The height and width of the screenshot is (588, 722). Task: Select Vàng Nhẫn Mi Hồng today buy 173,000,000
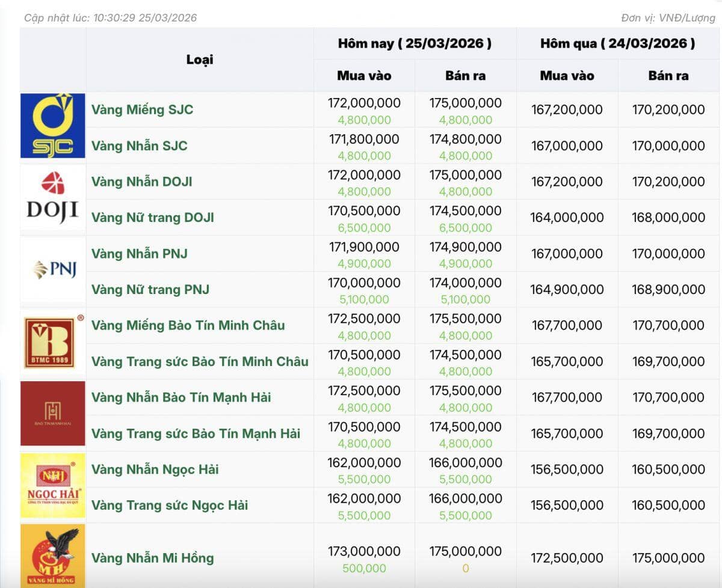pos(364,551)
